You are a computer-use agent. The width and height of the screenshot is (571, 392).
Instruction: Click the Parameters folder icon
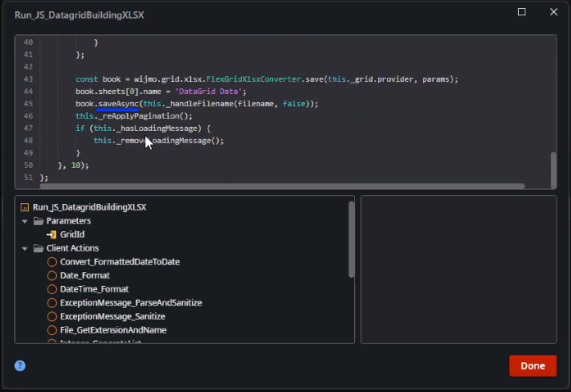(38, 221)
